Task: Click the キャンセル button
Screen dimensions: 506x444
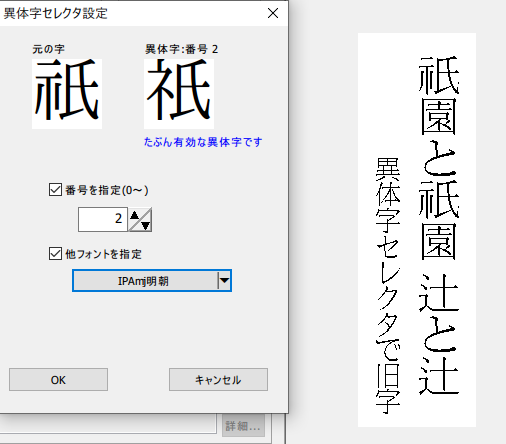Action: pyautogui.click(x=218, y=379)
